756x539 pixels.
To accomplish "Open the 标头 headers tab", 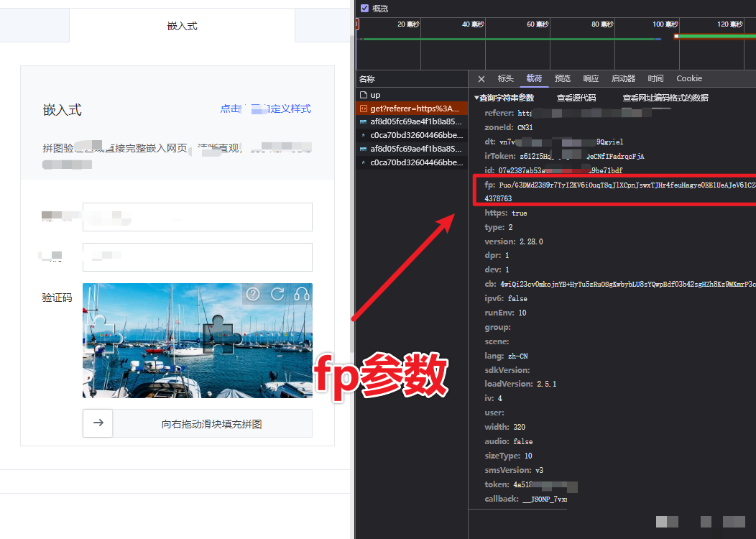I will 506,79.
